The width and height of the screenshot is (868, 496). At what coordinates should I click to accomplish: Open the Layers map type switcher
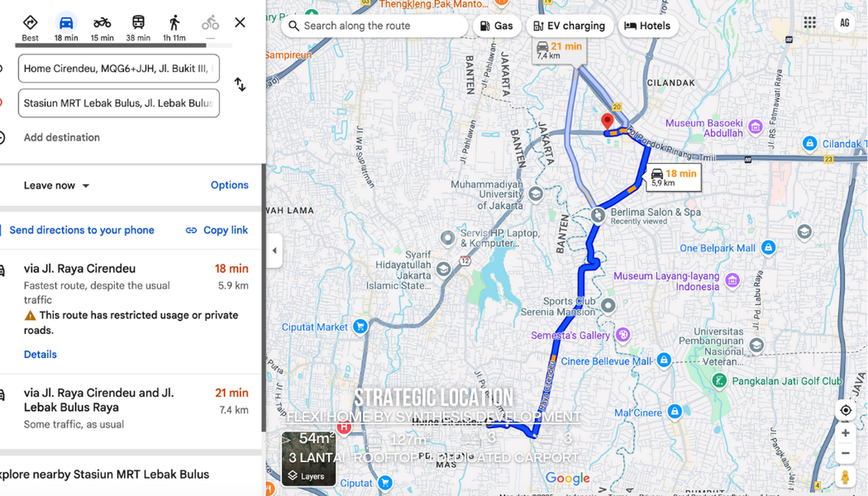309,459
